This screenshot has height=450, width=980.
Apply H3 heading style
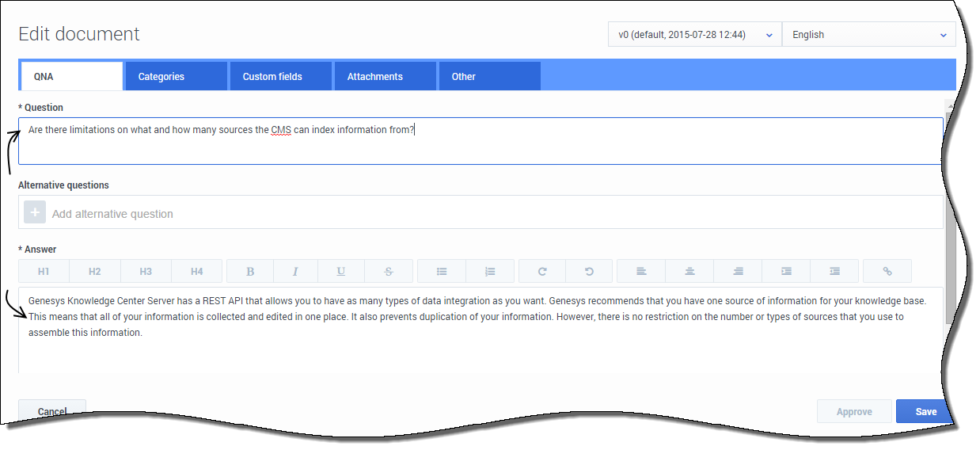point(146,272)
